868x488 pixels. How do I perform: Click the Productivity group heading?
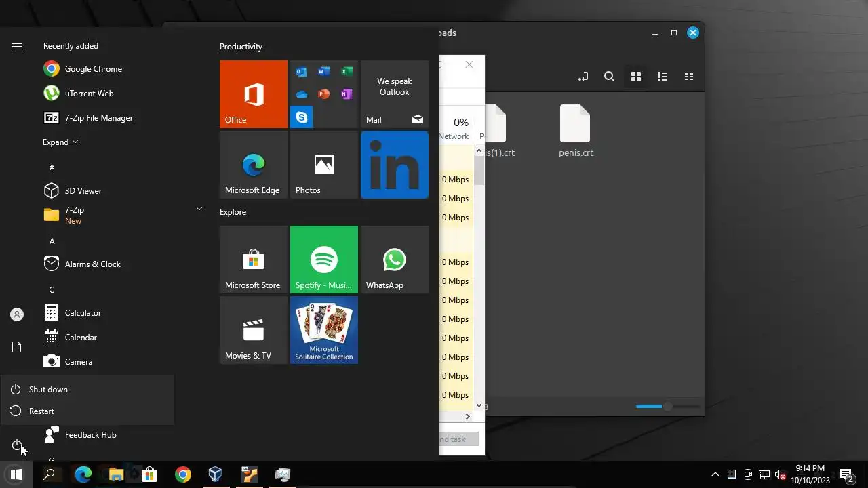pos(241,47)
